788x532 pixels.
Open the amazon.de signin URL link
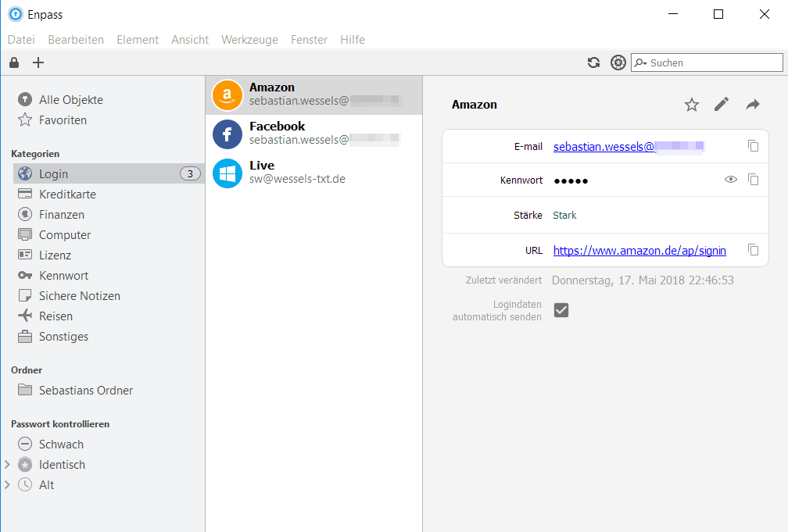tap(639, 251)
